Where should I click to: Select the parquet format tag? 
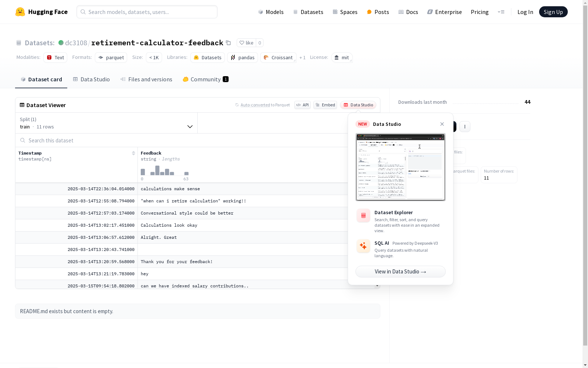click(x=111, y=57)
